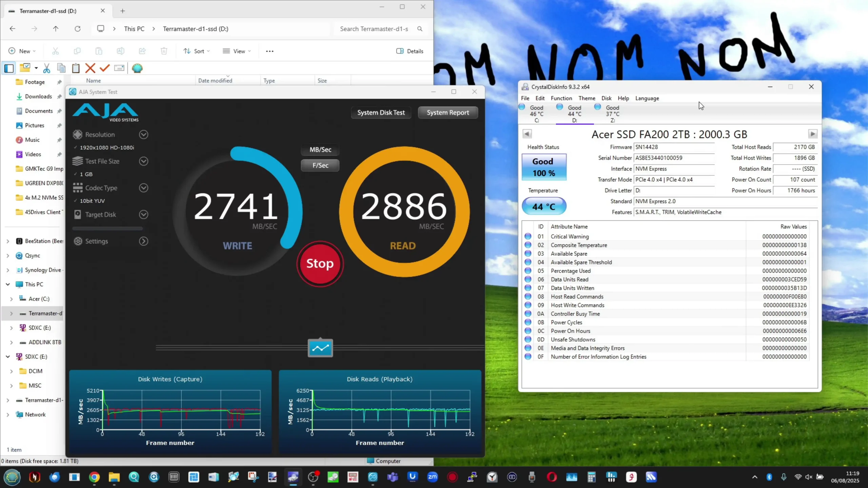Open the AJA Settings arrow

143,241
